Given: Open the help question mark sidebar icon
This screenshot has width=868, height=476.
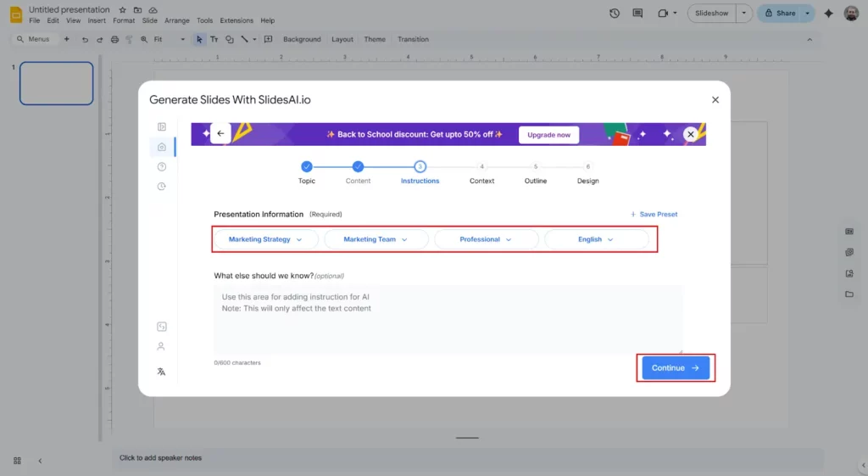Looking at the screenshot, I should click(x=161, y=166).
